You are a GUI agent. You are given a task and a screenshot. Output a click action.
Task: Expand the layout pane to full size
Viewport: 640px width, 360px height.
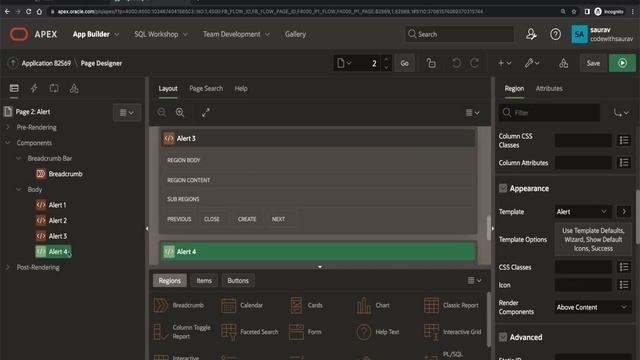[x=206, y=112]
